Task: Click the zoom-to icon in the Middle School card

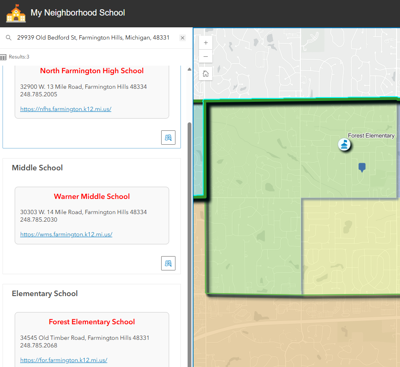Action: (168, 263)
